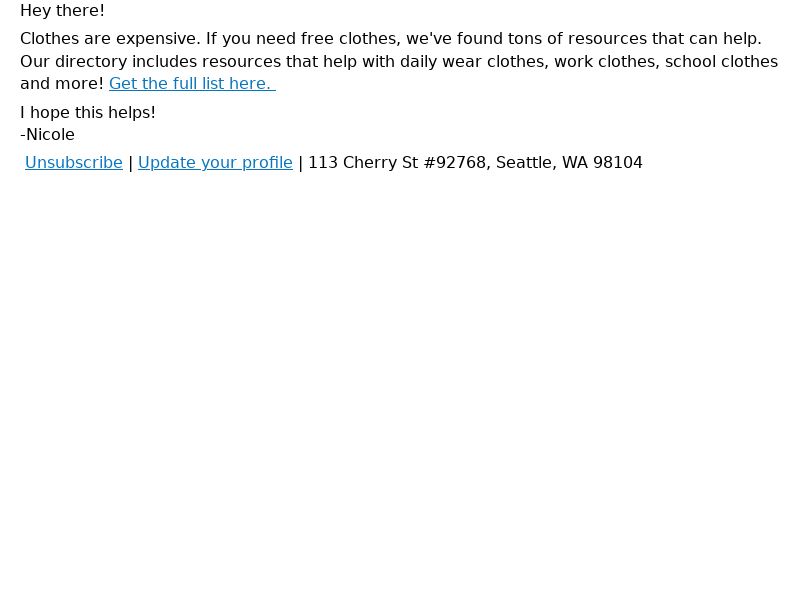This screenshot has width=800, height=600.
Task: Open the 'Get the full list here.' link
Action: [192, 84]
